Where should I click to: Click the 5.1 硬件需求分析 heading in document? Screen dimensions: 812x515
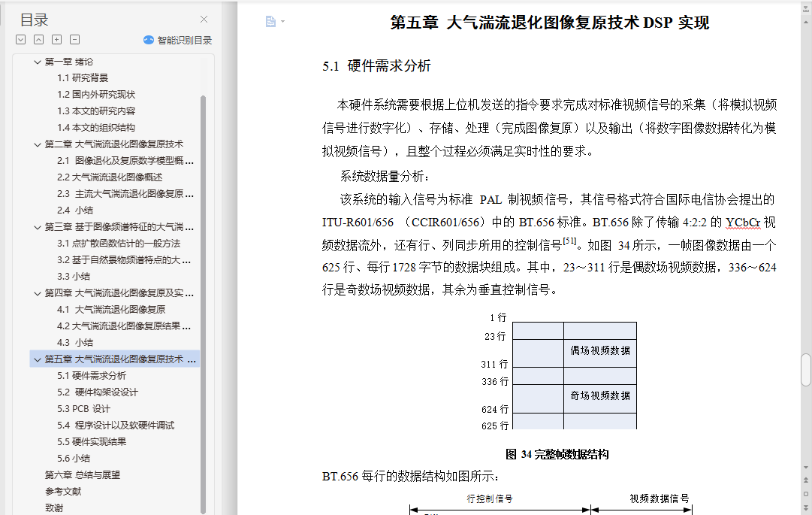click(x=376, y=66)
